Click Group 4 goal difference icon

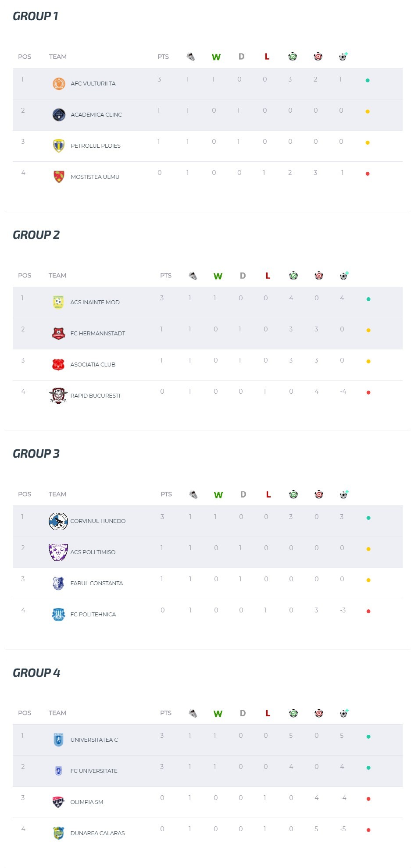coord(344,713)
